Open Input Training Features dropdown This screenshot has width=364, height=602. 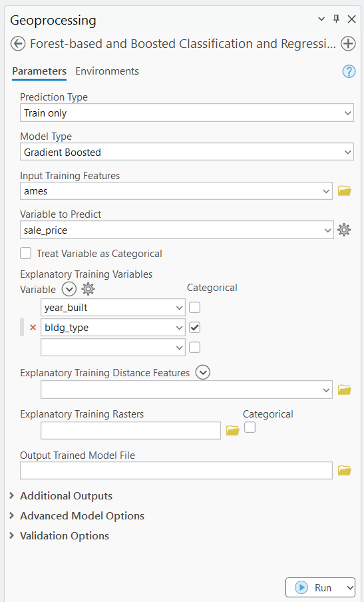coord(176,191)
